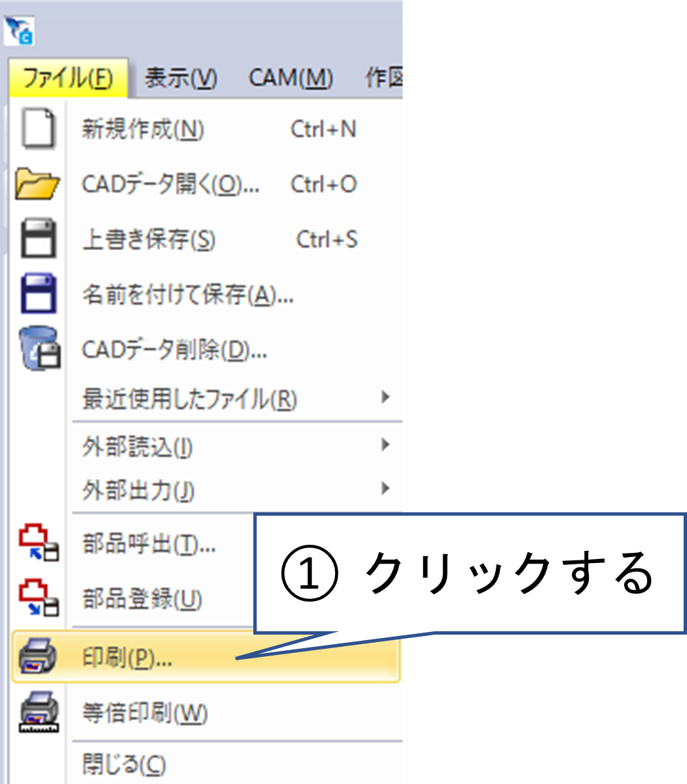Viewport: 687px width, 784px height.
Task: Click the blue floppy icon beside 名前を付けて保存
Action: click(39, 292)
